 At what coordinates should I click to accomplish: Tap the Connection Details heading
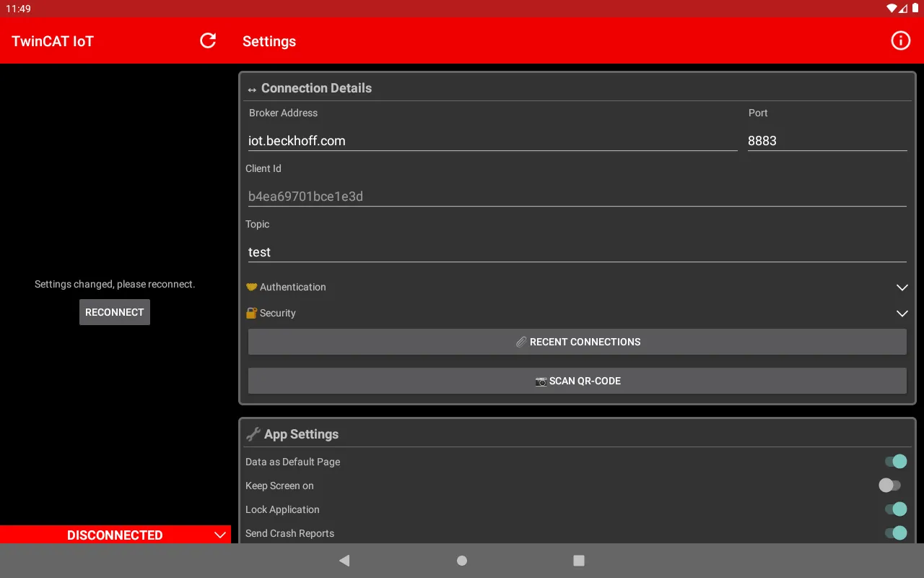point(316,88)
